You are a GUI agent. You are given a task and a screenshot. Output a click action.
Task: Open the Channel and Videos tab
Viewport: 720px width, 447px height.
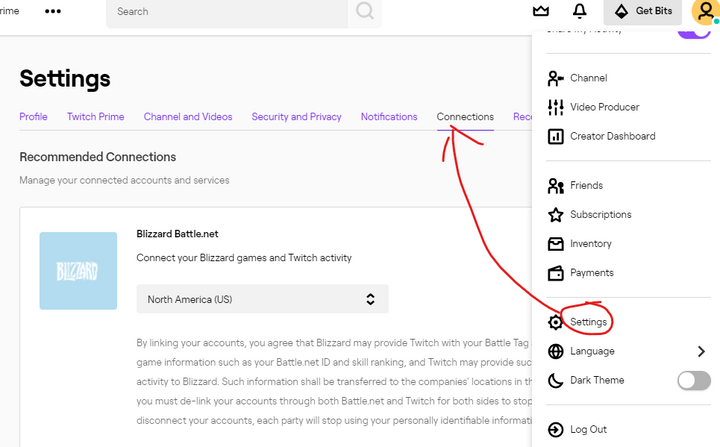(188, 117)
